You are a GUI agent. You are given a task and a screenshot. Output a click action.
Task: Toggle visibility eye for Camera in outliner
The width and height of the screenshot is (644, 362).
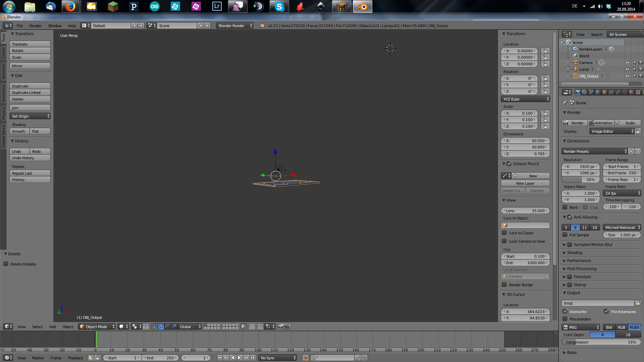(628, 62)
